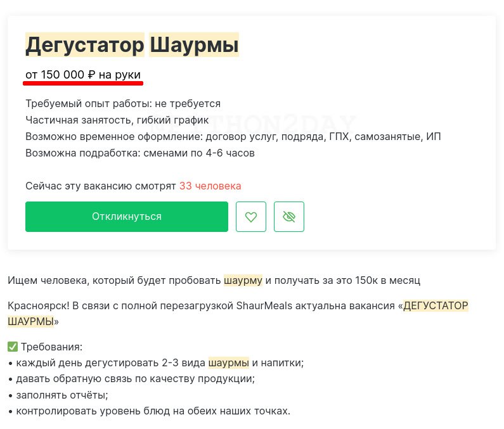Click the city name Красноярск
504x429 pixels.
pyautogui.click(x=38, y=305)
